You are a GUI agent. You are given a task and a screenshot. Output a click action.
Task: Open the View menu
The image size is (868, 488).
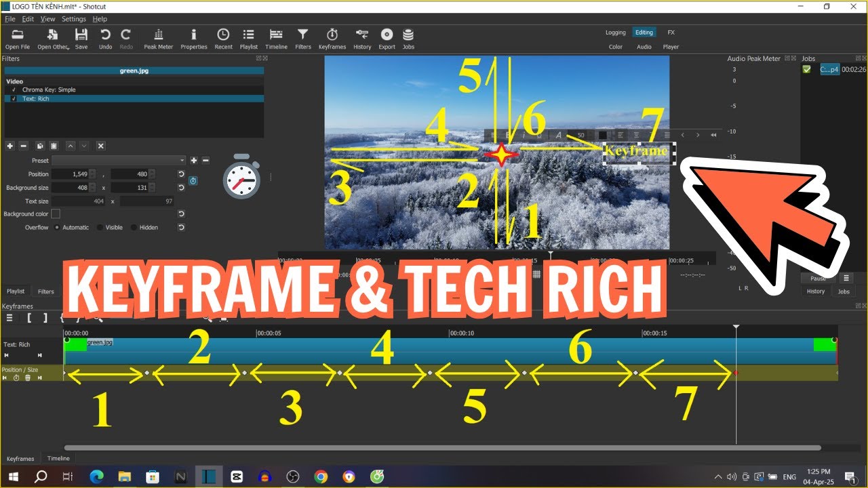click(47, 19)
